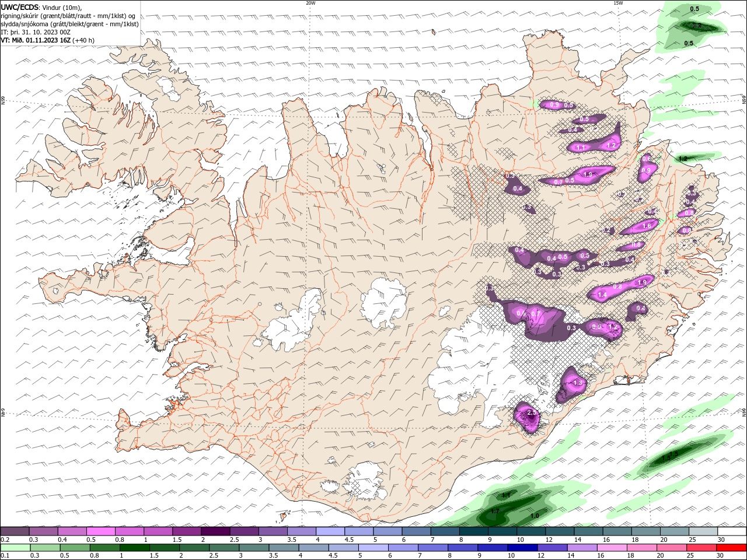Click the 20W longitude label

(310, 3)
